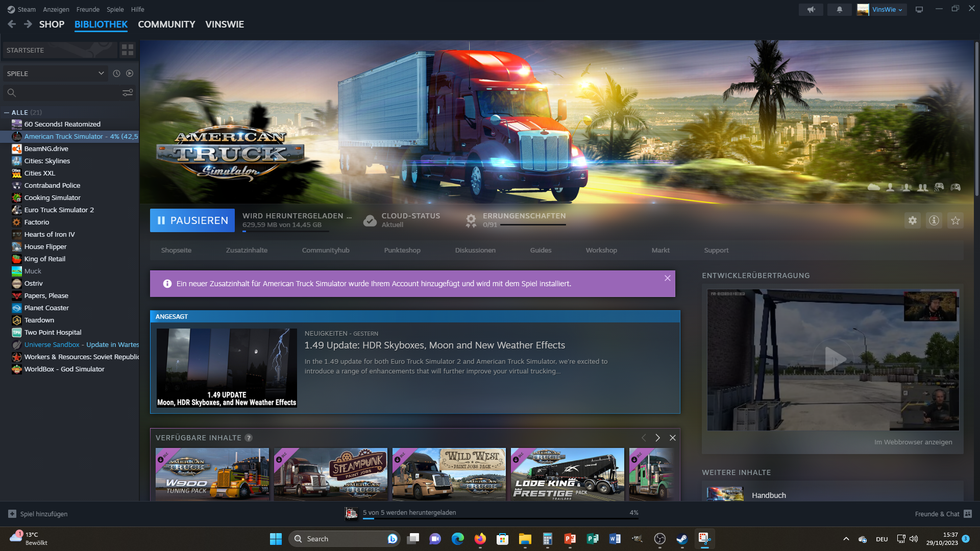Click the forward navigation arrow

28,24
